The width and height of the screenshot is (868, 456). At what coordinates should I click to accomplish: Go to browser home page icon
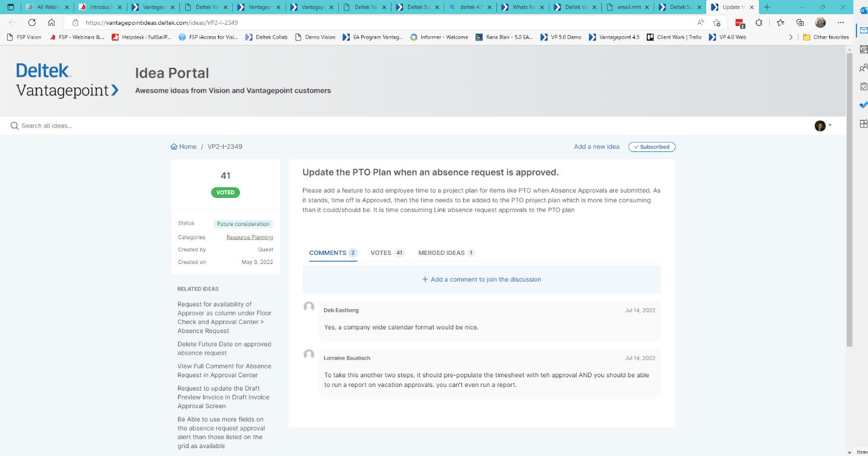[52, 22]
